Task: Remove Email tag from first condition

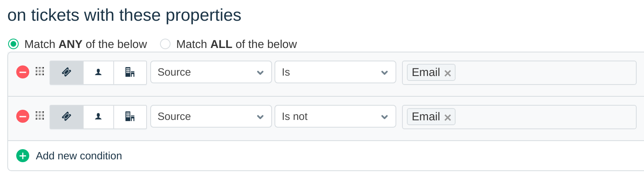Action: click(447, 73)
